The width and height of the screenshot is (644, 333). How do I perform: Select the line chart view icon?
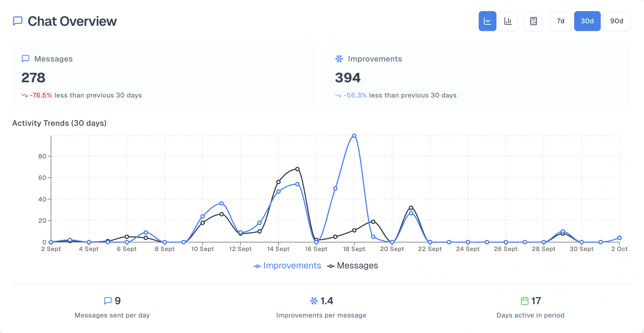click(487, 21)
